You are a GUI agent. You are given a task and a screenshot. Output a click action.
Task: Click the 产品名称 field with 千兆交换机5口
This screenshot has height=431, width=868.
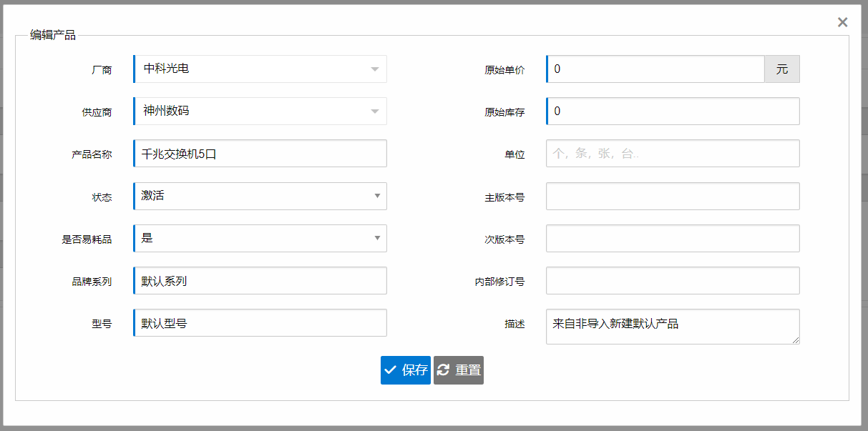click(x=260, y=153)
